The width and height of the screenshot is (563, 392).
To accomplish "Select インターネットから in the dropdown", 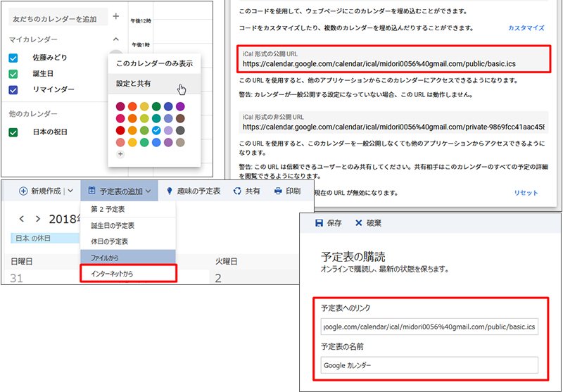I will pyautogui.click(x=129, y=274).
